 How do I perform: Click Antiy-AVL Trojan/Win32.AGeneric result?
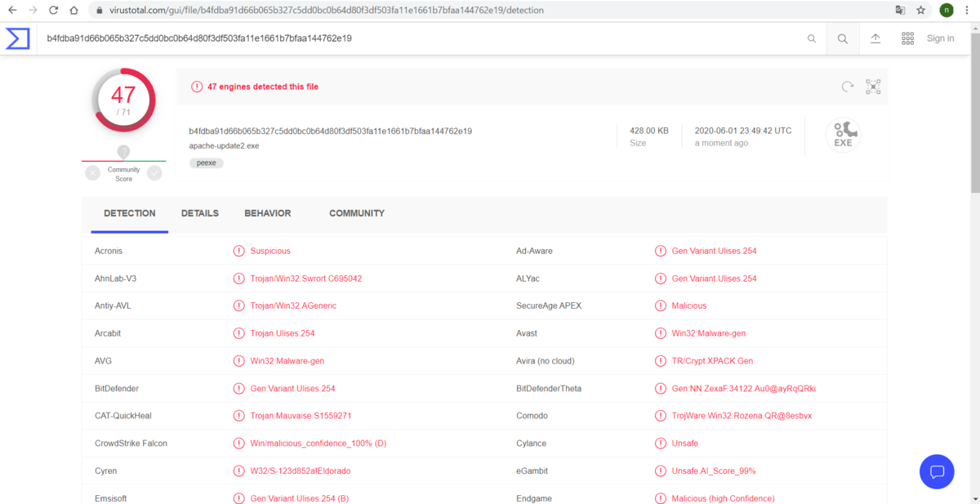[x=293, y=306]
